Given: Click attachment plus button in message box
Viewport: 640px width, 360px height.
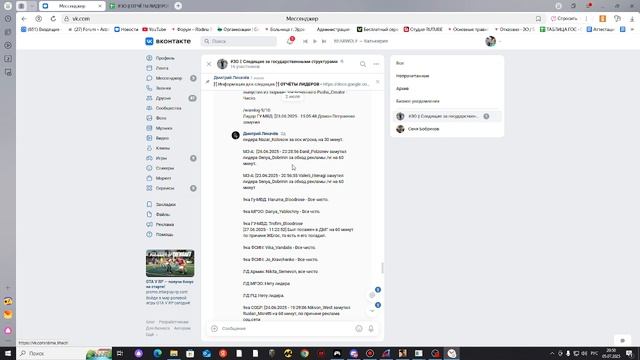Looking at the screenshot, I should [x=214, y=329].
